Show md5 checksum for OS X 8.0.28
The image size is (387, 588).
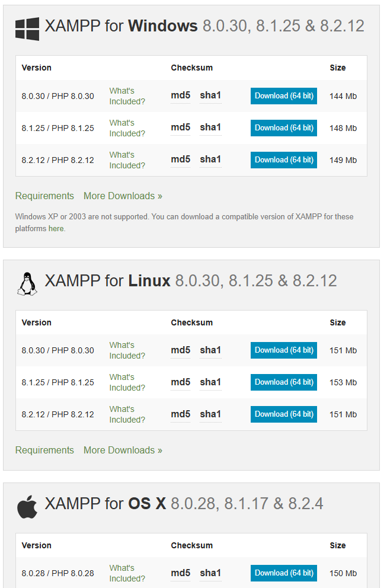tap(180, 573)
